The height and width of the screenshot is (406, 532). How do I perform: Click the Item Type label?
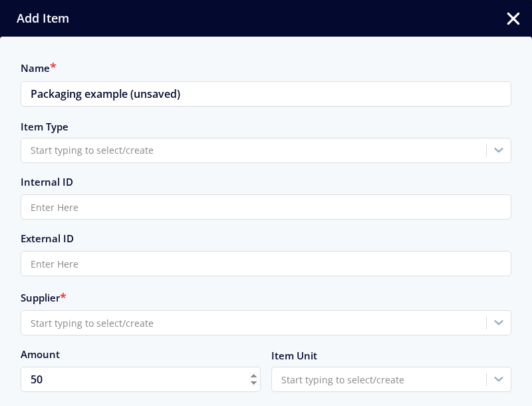coord(45,127)
